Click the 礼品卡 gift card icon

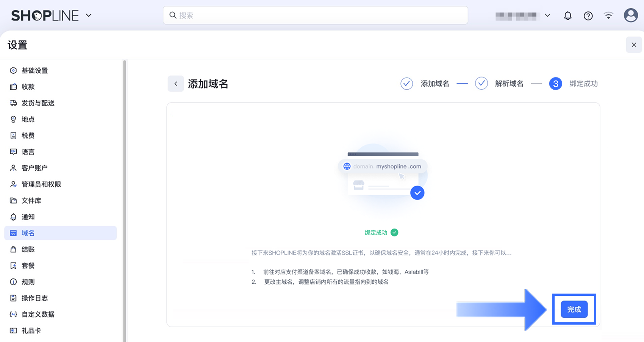point(13,331)
